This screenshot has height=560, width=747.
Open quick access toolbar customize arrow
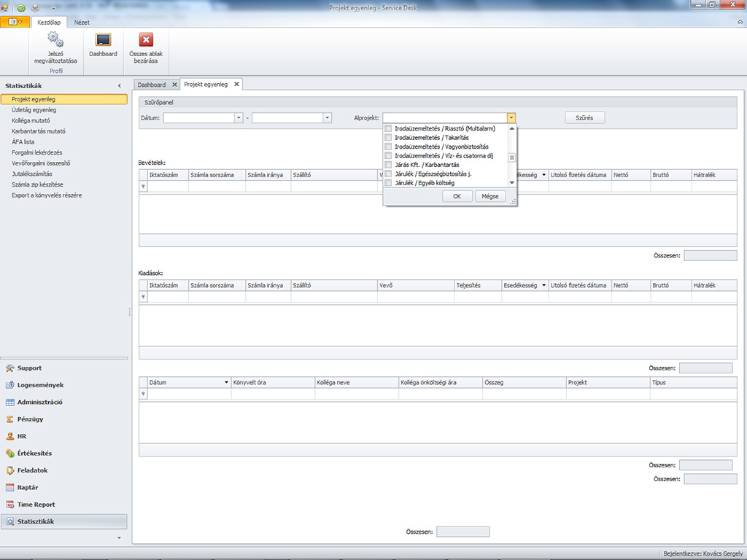click(x=53, y=8)
